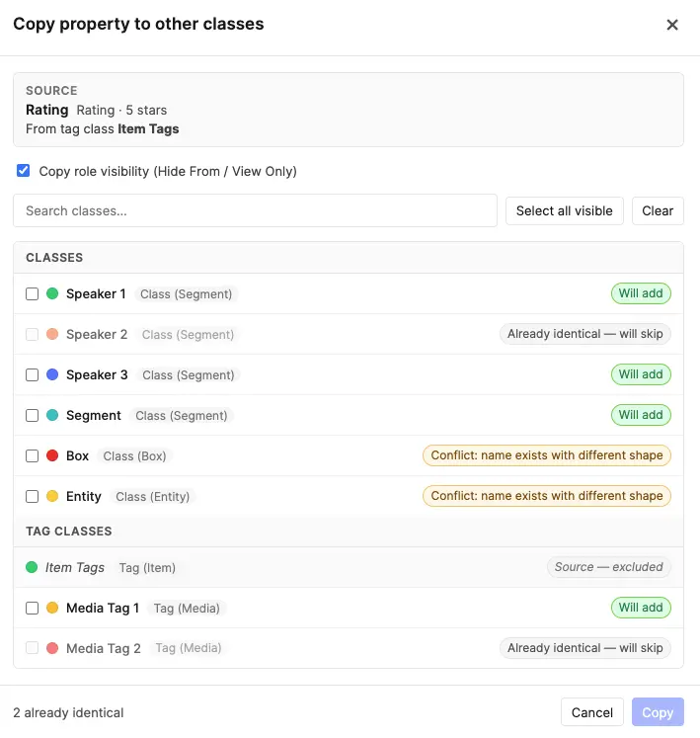
Task: Click the disabled Speaker 2 checkbox
Action: point(32,335)
